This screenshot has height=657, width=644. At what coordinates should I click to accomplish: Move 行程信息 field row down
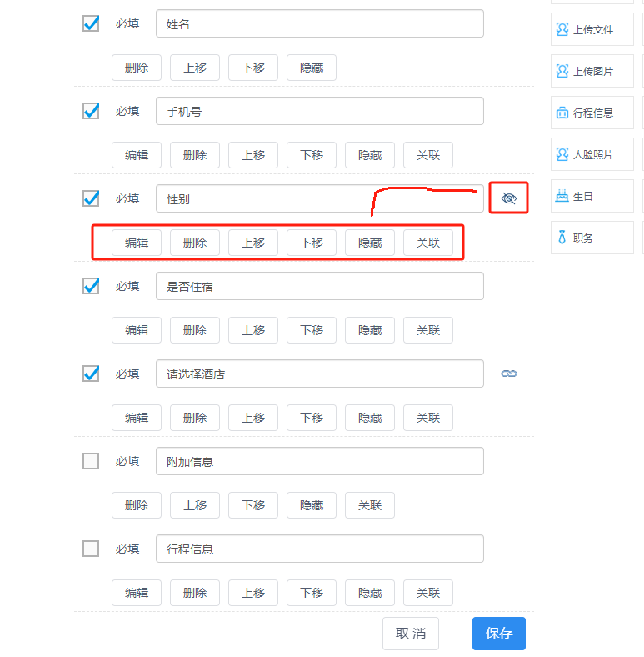(312, 593)
